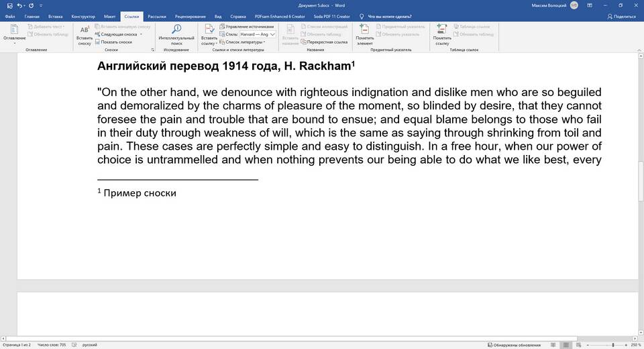644x349 pixels.
Task: Click the zoom slider in status bar
Action: tap(607, 345)
